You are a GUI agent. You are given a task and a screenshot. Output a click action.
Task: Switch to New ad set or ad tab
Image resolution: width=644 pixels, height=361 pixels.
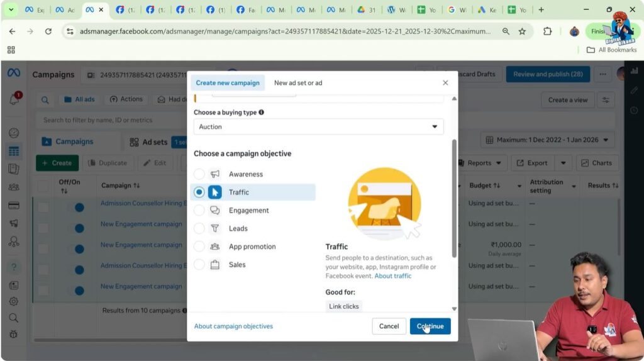click(x=298, y=83)
